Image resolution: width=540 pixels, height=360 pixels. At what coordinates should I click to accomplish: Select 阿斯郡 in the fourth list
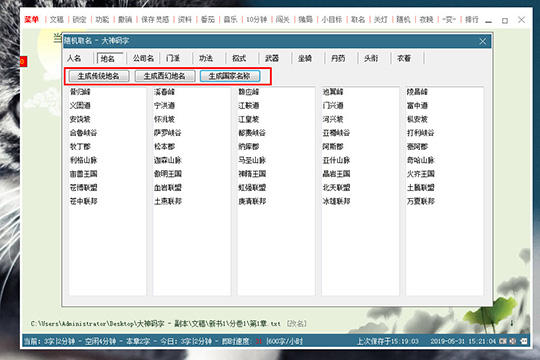point(333,146)
